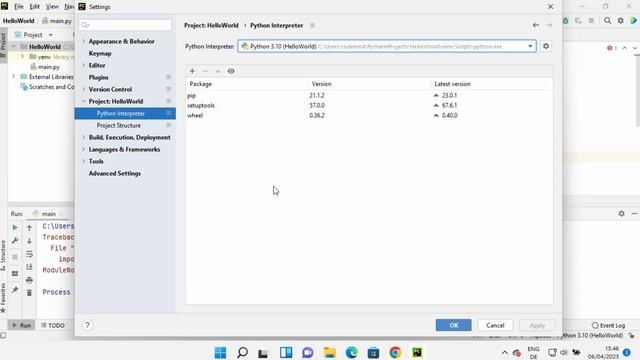Viewport: 640px width, 360px height.
Task: Show hidden system tray icons
Action: click(x=504, y=353)
